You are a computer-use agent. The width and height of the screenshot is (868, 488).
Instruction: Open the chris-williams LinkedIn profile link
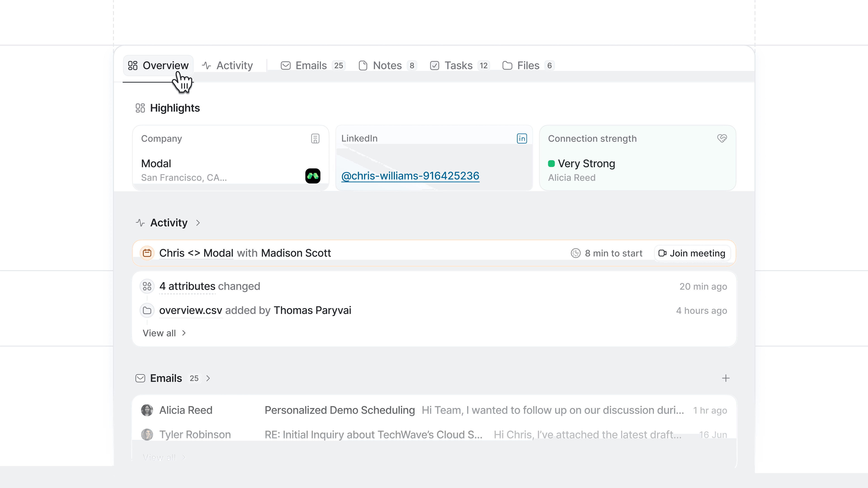[x=410, y=176]
